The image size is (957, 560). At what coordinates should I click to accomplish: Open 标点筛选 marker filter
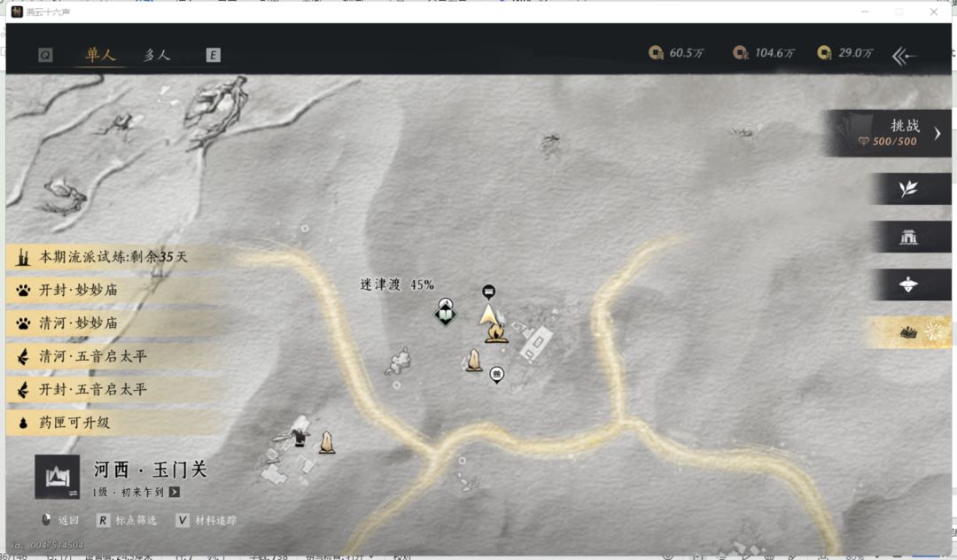click(127, 520)
